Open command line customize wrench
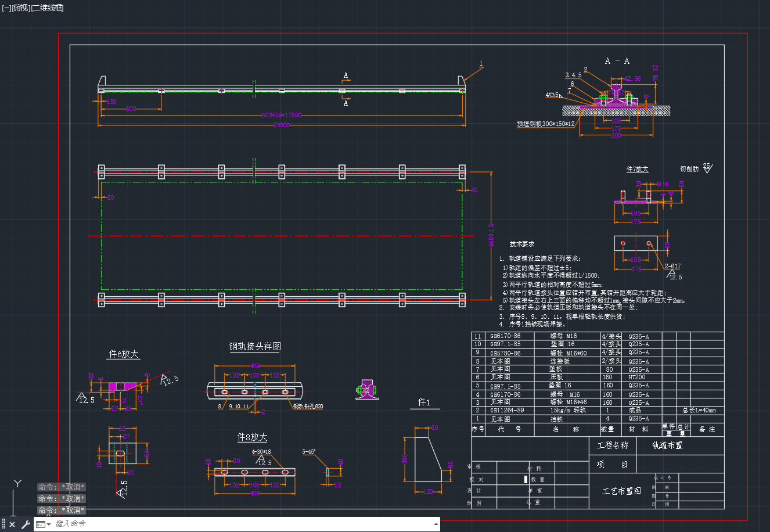The image size is (770, 532). pos(26,524)
